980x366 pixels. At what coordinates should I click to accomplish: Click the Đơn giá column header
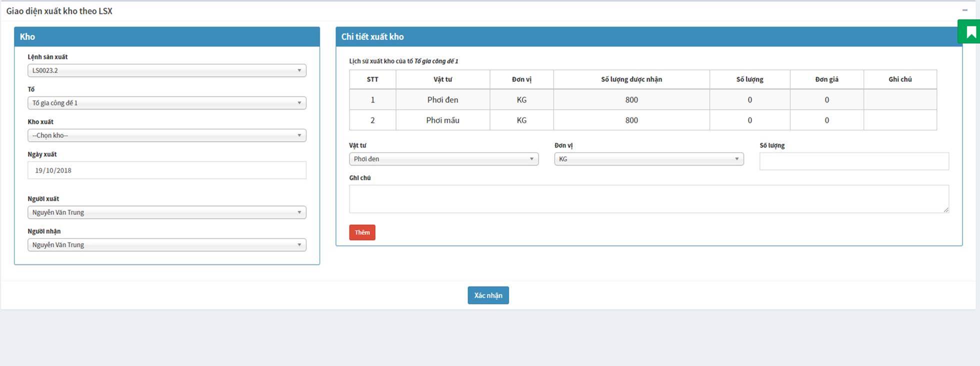tap(826, 80)
